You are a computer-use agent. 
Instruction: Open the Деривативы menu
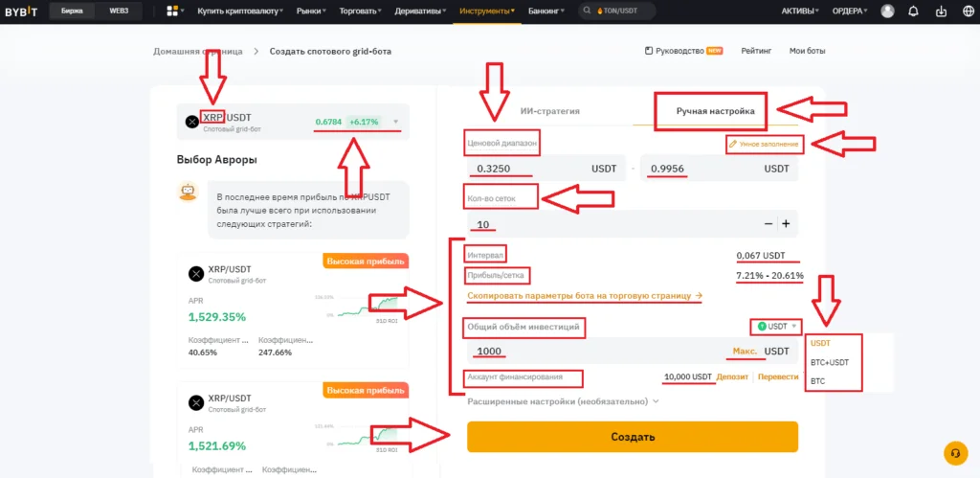[x=422, y=11]
